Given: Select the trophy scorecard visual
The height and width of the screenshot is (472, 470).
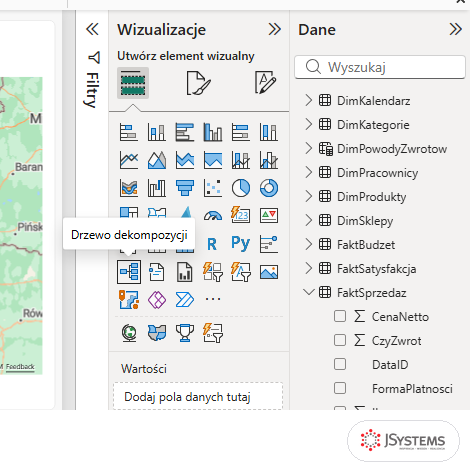Looking at the screenshot, I should pyautogui.click(x=185, y=333).
